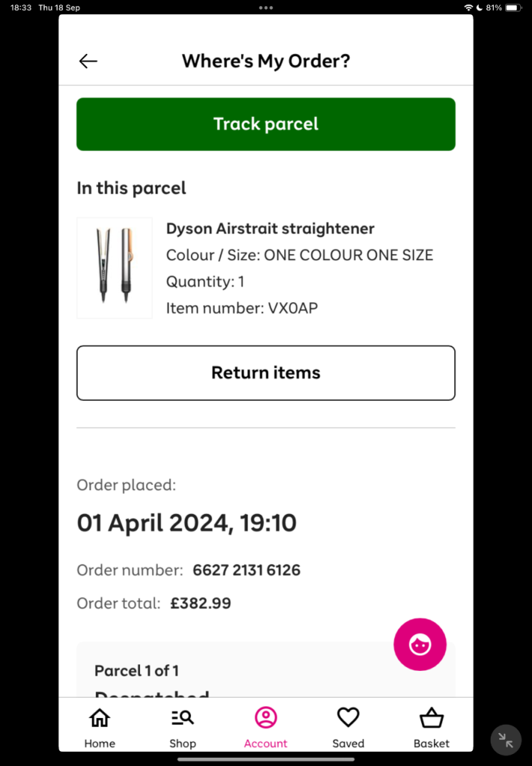Tap the shrink-window arrows icon
Viewport: 532px width, 766px height.
point(506,740)
